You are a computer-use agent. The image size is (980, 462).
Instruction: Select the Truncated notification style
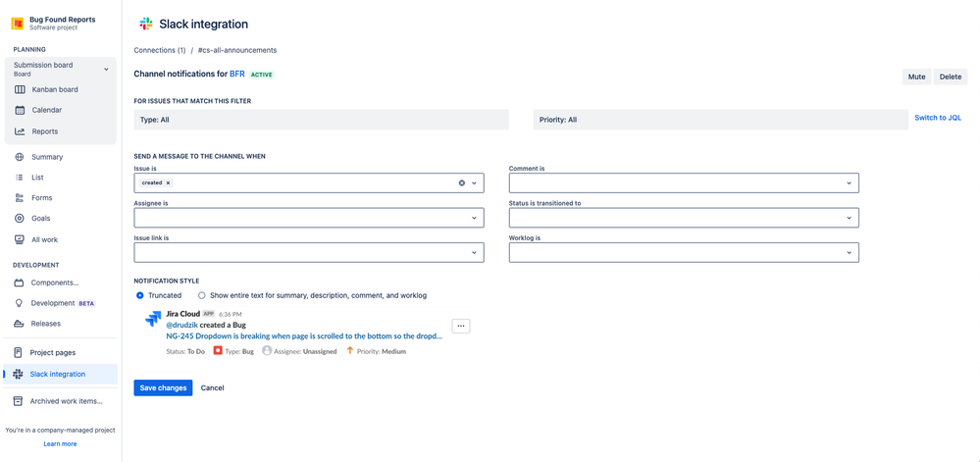pos(139,295)
